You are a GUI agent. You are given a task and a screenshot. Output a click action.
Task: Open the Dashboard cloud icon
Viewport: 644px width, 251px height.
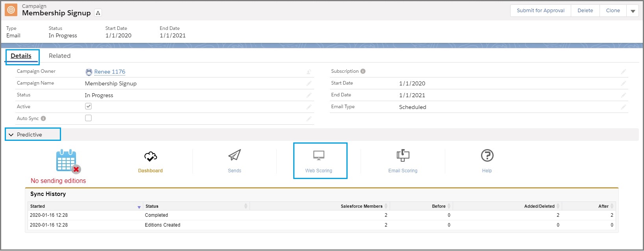click(150, 157)
